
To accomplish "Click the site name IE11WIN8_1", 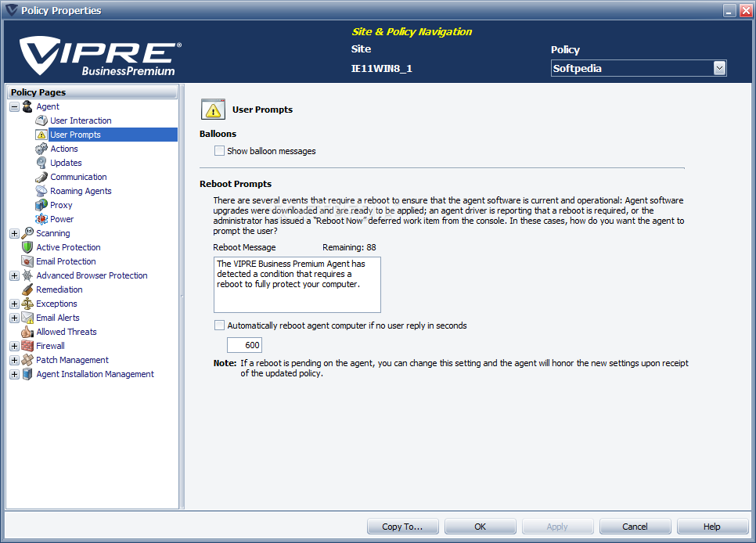I will [x=381, y=69].
